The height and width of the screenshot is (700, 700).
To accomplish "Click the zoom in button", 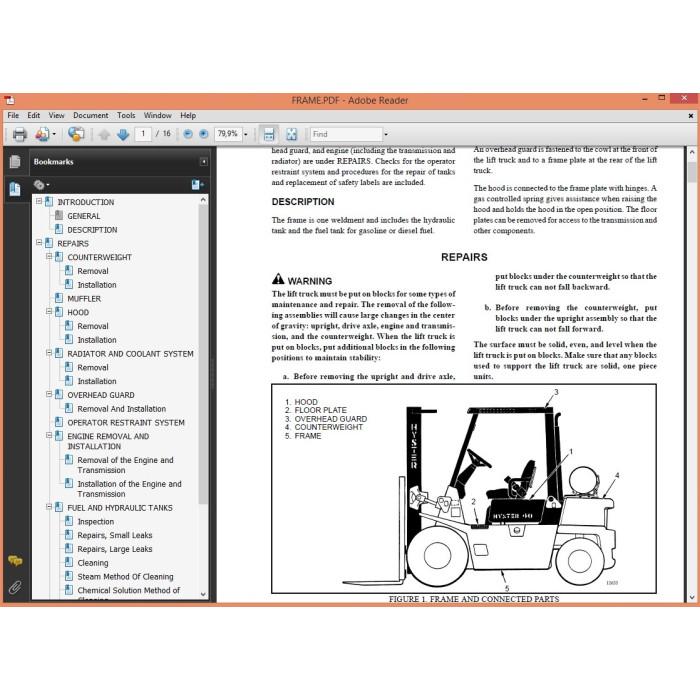I will click(204, 134).
